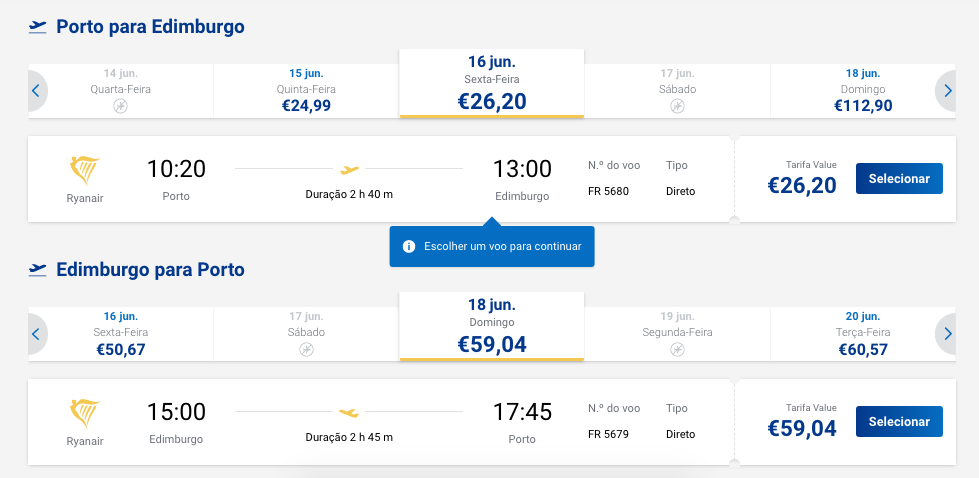
Task: Click the no-flight icon under 19 jun. Segunda-Feira
Action: (x=677, y=349)
